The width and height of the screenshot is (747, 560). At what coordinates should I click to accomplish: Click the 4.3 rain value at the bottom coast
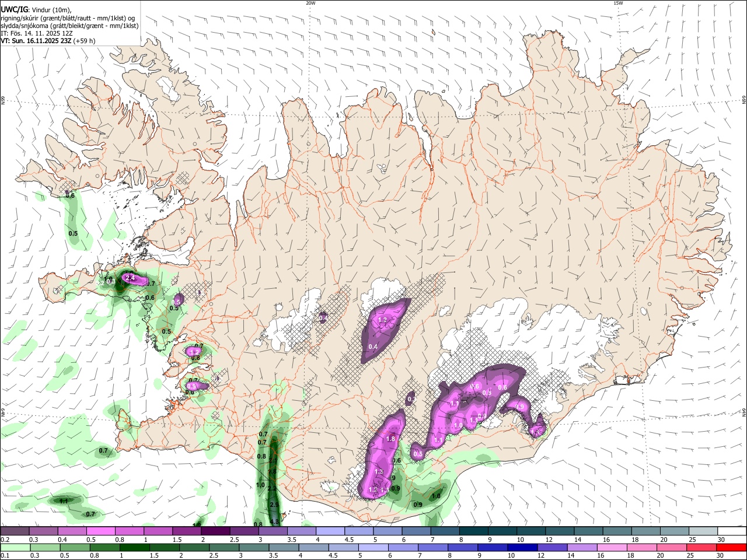tap(274, 521)
